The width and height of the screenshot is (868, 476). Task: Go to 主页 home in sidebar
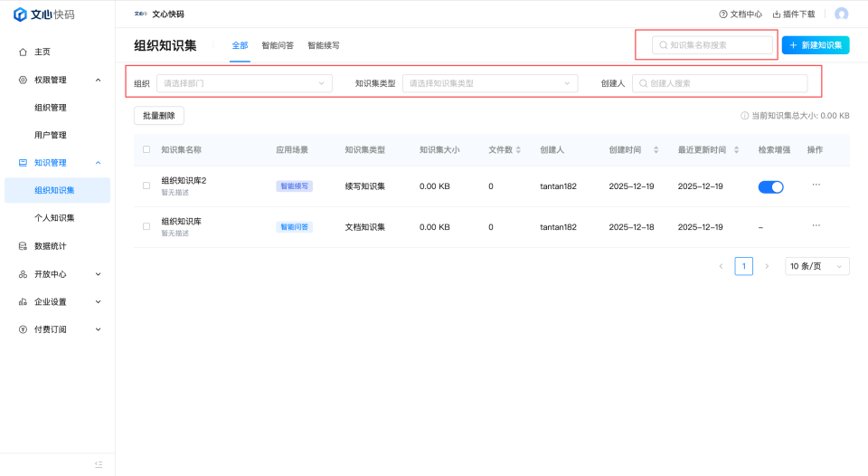pos(42,52)
